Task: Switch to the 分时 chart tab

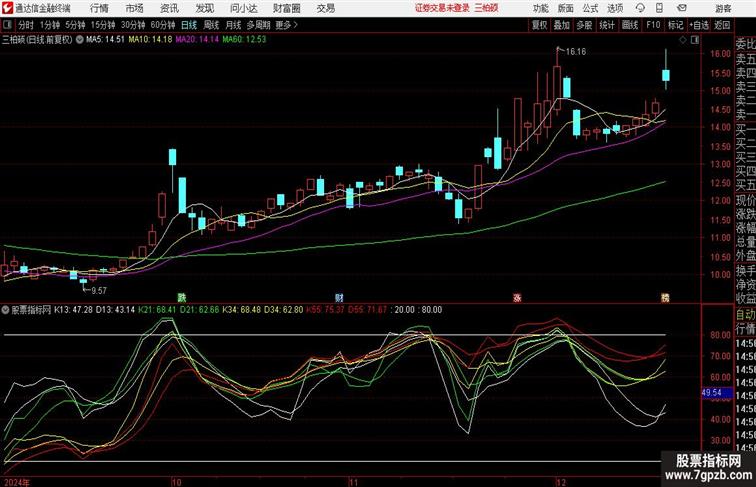Action: [x=26, y=25]
